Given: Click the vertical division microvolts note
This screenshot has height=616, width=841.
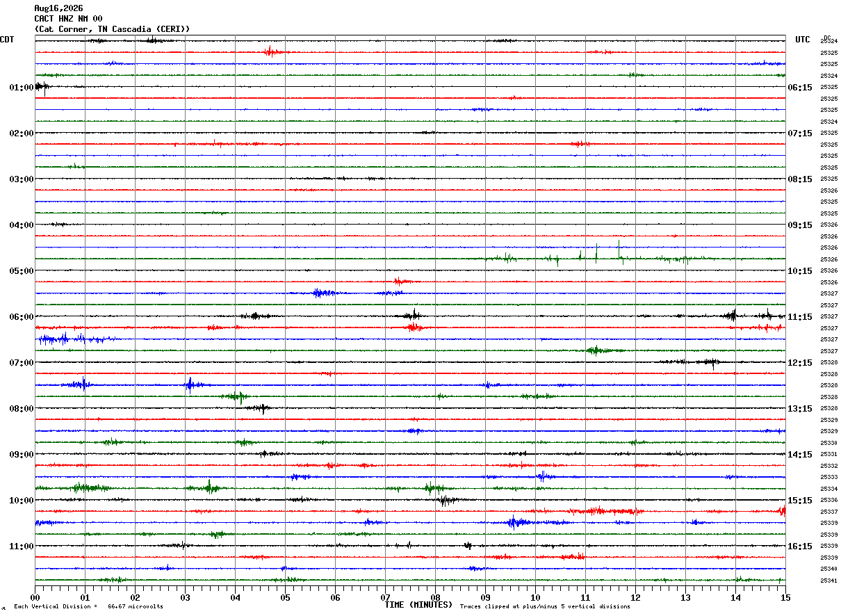Looking at the screenshot, I should 88,606.
